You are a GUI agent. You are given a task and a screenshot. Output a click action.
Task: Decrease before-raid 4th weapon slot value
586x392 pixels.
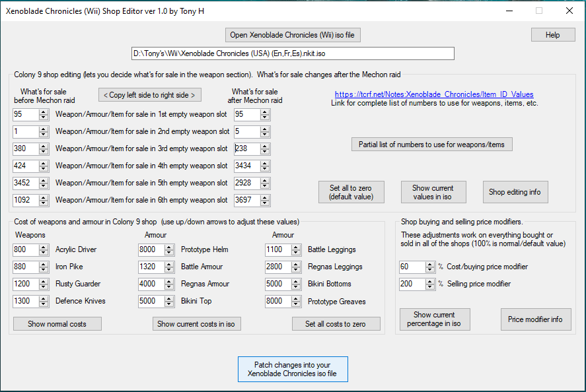click(44, 168)
